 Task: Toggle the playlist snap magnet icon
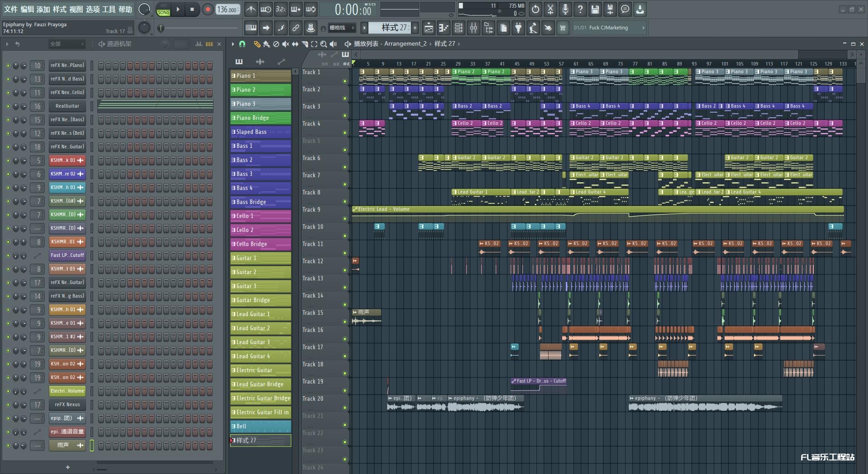coord(242,44)
